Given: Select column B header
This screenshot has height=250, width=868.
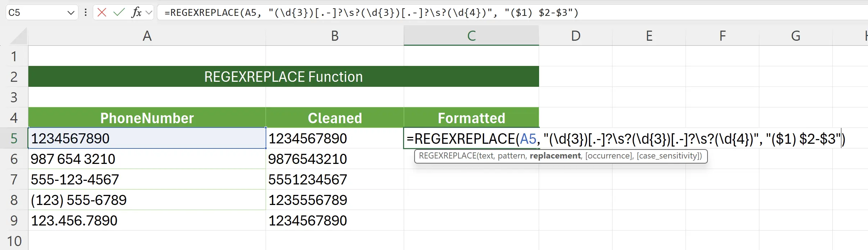Looking at the screenshot, I should (335, 36).
